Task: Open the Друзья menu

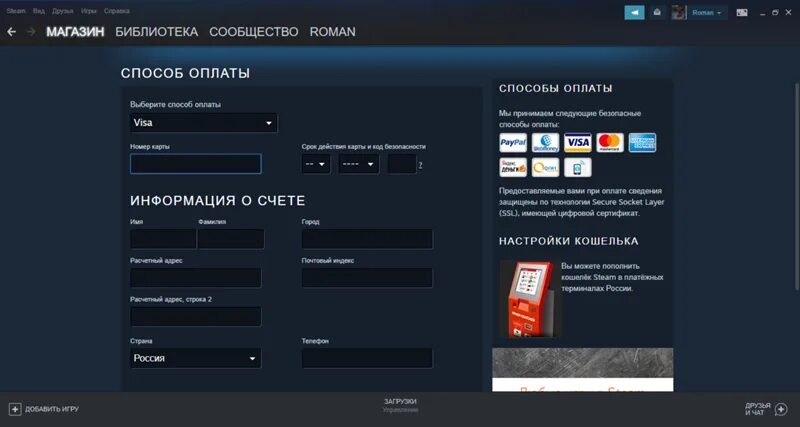Action: (x=63, y=11)
